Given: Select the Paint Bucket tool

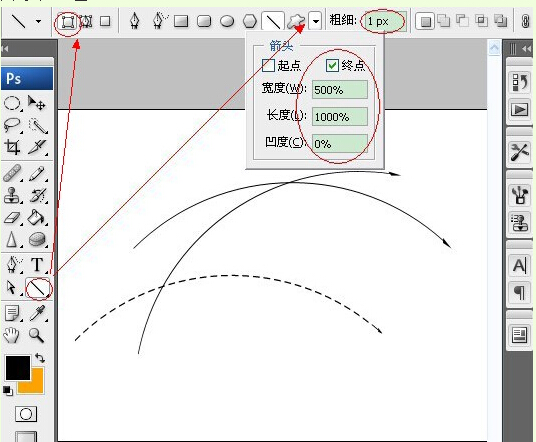Looking at the screenshot, I should click(36, 217).
